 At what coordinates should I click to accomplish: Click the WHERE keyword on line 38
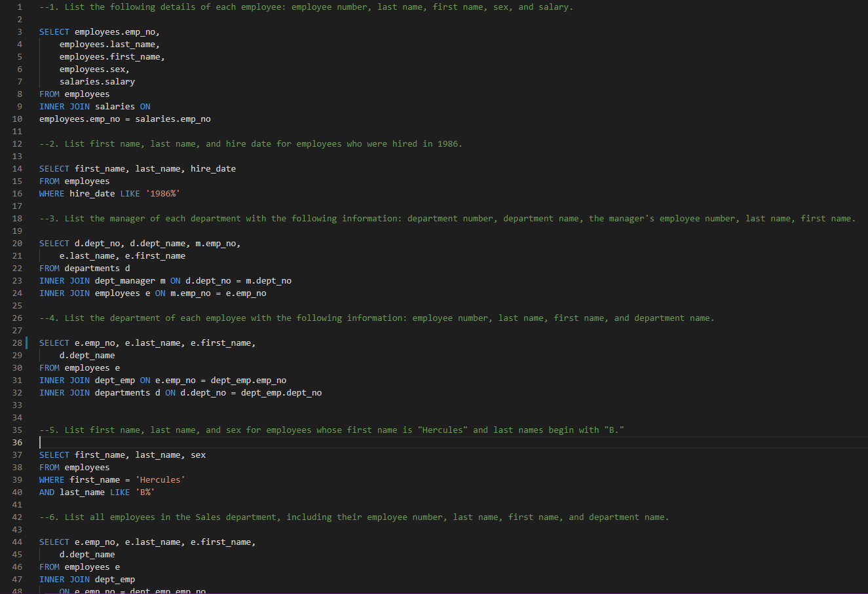tap(51, 479)
